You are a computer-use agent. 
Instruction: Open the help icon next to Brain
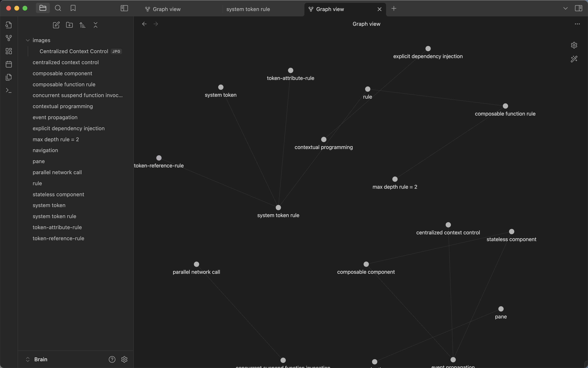click(112, 359)
